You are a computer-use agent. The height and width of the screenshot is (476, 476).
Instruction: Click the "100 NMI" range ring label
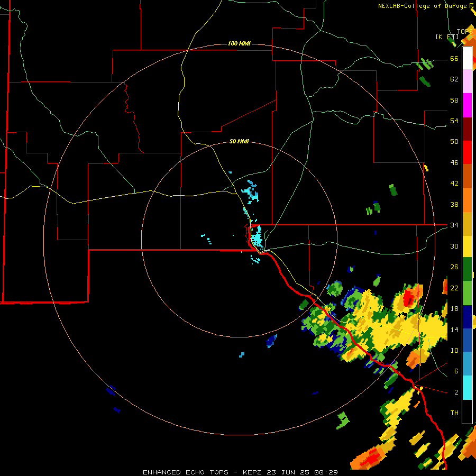pyautogui.click(x=239, y=43)
